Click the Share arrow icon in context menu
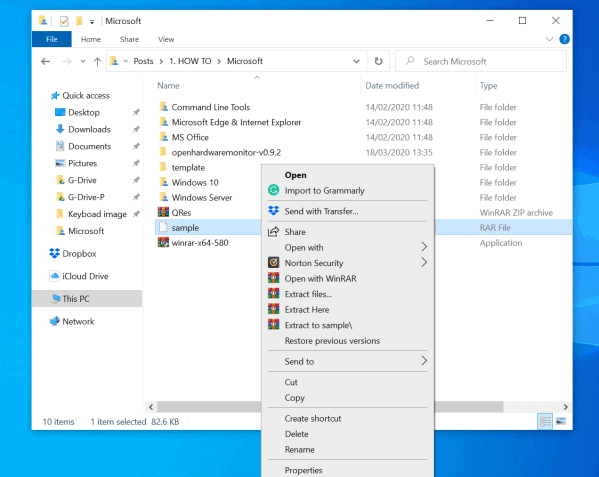Image resolution: width=599 pixels, height=477 pixels. pos(273,231)
